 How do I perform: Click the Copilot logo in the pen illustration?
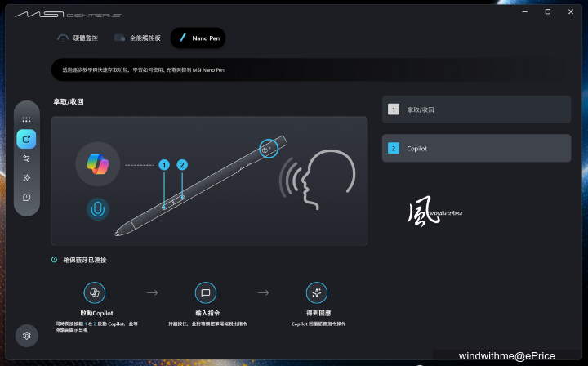point(98,164)
